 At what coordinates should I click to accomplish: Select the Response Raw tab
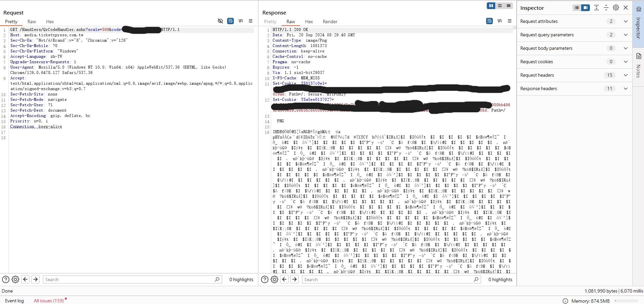[x=291, y=22]
